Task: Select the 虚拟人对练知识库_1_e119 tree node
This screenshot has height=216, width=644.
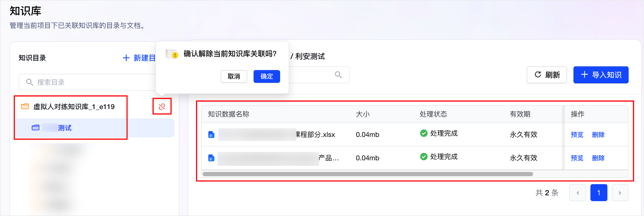Action: [74, 107]
